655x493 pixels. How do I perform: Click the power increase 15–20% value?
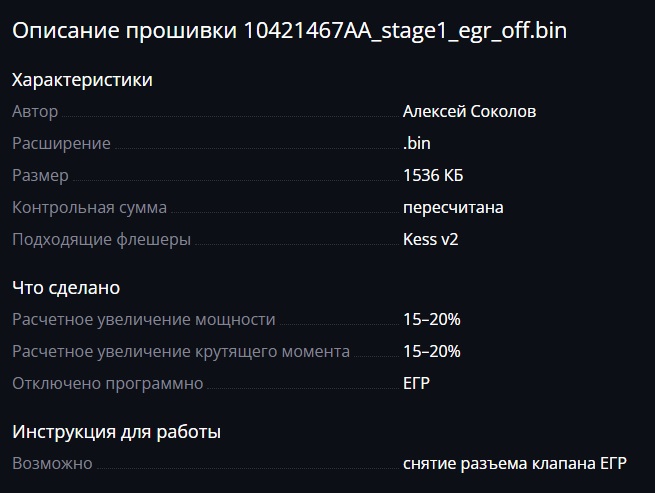[x=432, y=320]
